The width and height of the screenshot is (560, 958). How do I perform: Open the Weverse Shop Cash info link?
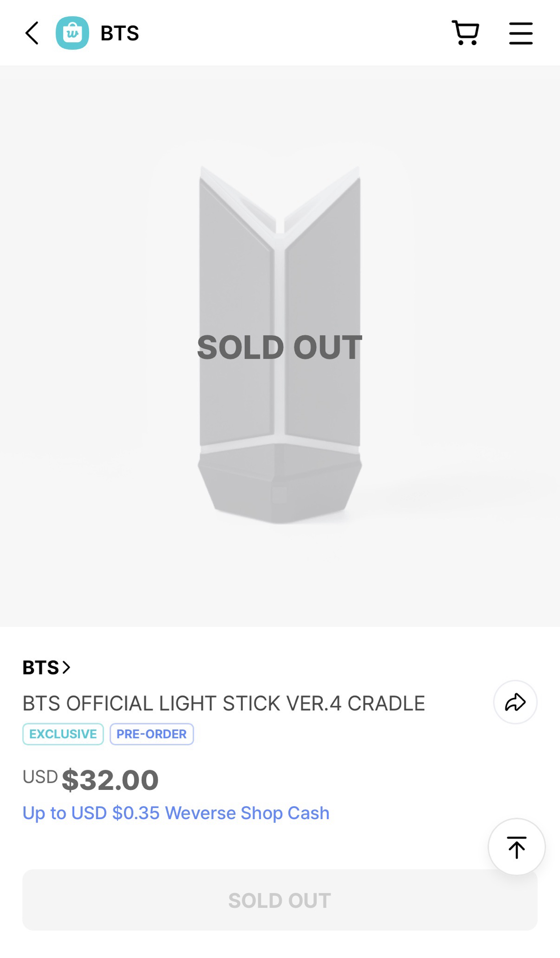click(x=176, y=813)
